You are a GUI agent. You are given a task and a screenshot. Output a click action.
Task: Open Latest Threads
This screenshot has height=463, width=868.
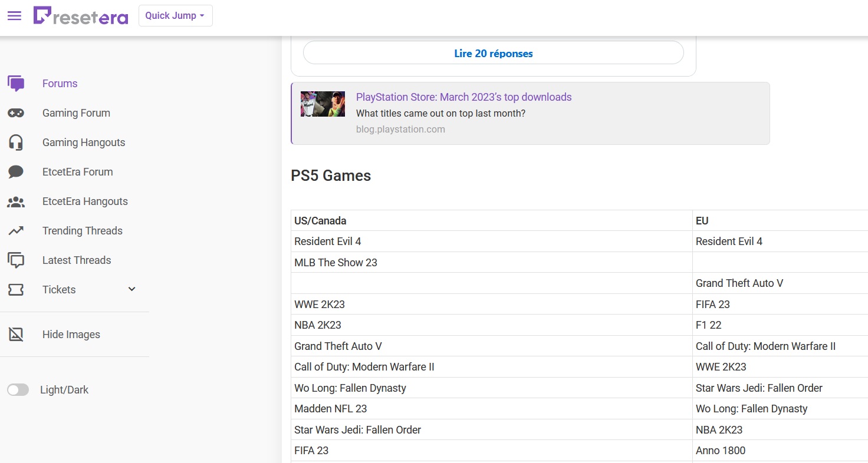point(77,260)
